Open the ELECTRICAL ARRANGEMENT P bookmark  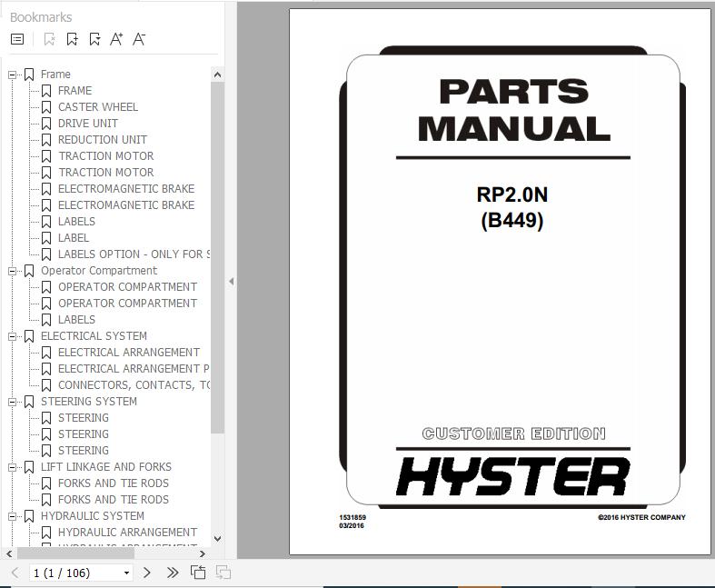pos(134,369)
